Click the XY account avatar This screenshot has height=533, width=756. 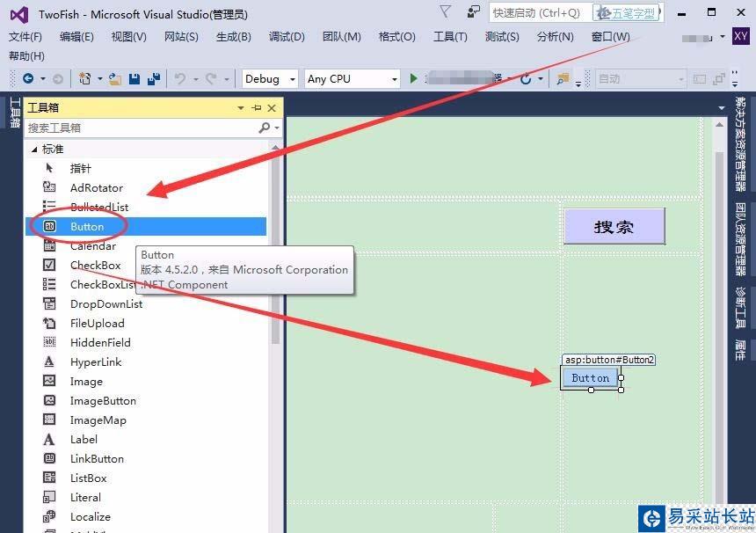coord(740,36)
